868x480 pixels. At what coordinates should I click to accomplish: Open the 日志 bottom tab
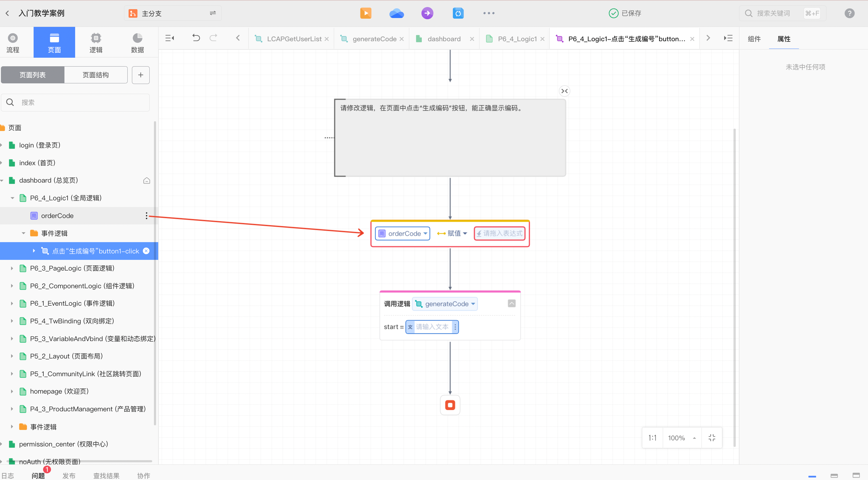(x=8, y=475)
